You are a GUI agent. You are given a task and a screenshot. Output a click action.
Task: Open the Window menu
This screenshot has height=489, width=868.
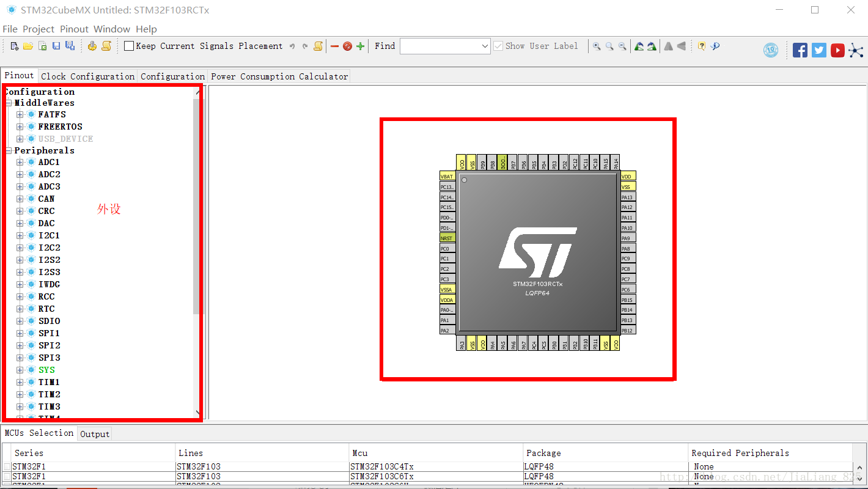(112, 29)
